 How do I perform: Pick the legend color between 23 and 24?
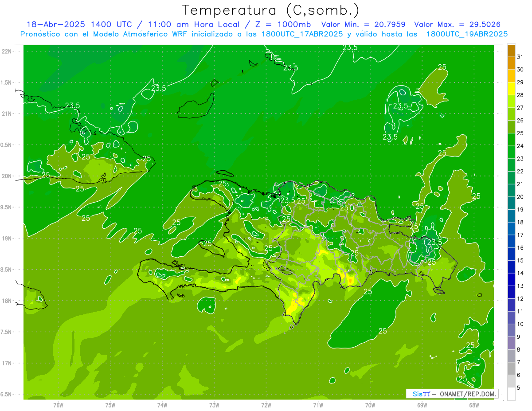click(x=511, y=152)
